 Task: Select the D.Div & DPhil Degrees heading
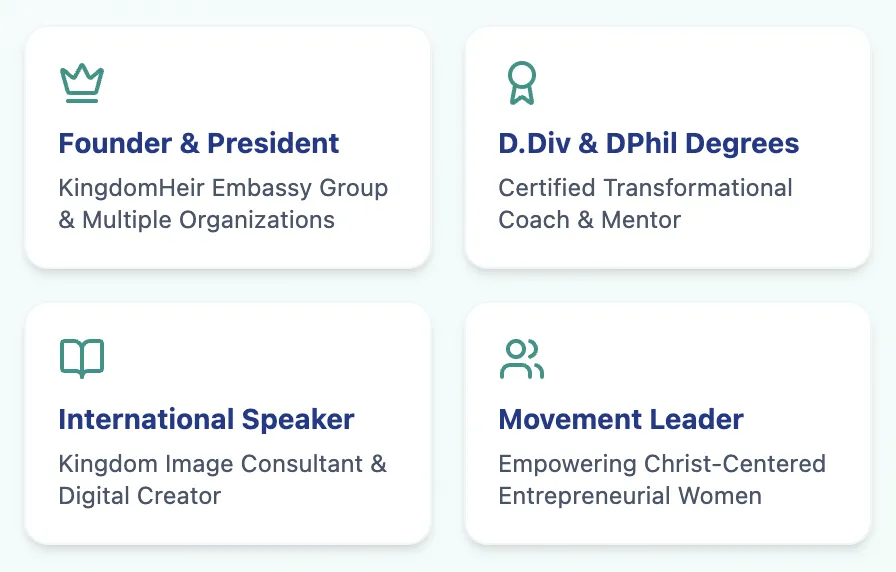[649, 143]
